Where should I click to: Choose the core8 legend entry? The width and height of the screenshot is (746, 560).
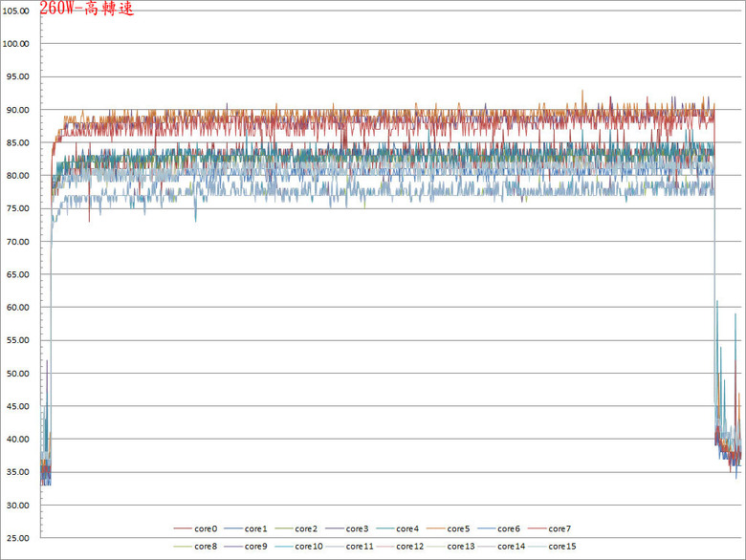coord(195,547)
